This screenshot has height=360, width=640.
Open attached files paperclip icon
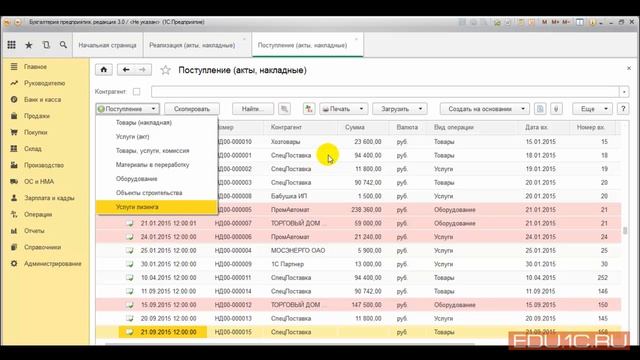tap(556, 109)
